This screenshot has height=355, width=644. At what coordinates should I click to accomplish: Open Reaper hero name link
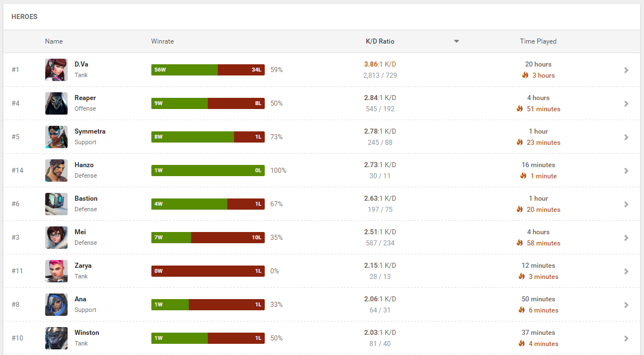(x=85, y=98)
